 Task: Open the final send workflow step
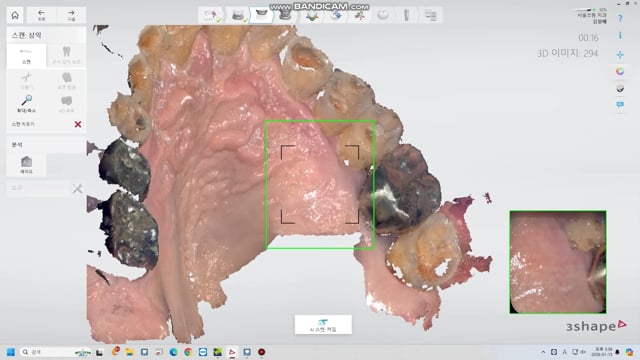431,16
